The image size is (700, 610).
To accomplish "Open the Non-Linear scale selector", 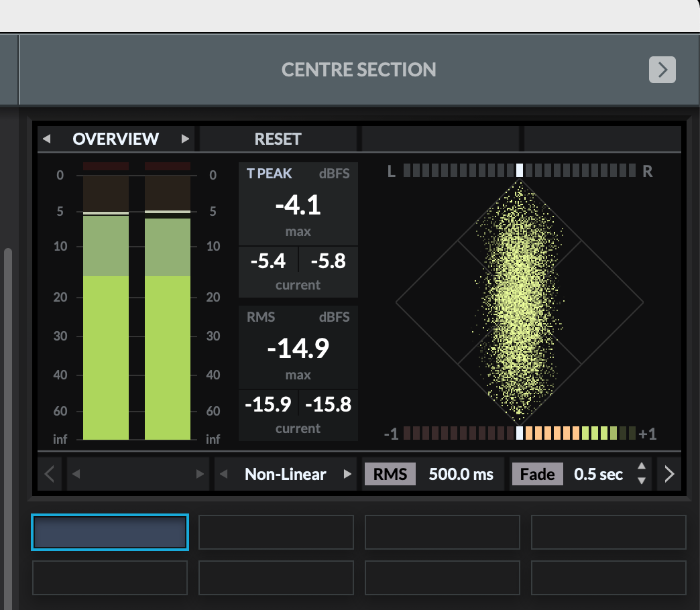I will coord(285,474).
